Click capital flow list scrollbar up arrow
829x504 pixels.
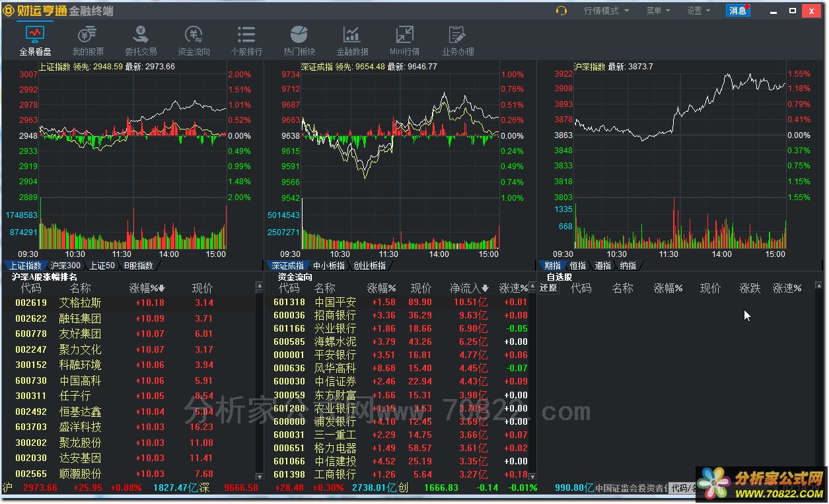tap(533, 287)
